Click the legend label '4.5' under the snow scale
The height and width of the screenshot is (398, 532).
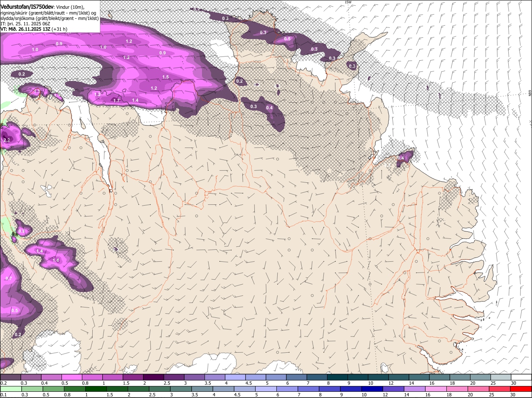point(248,383)
